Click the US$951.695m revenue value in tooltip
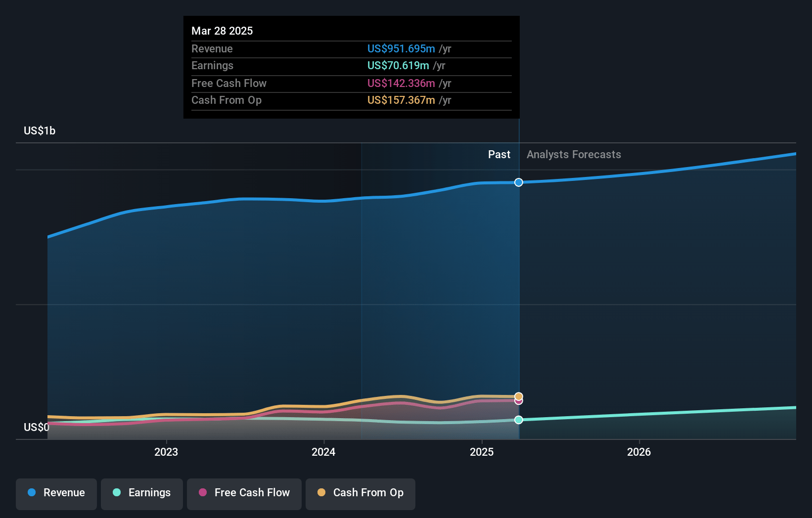 (x=401, y=48)
